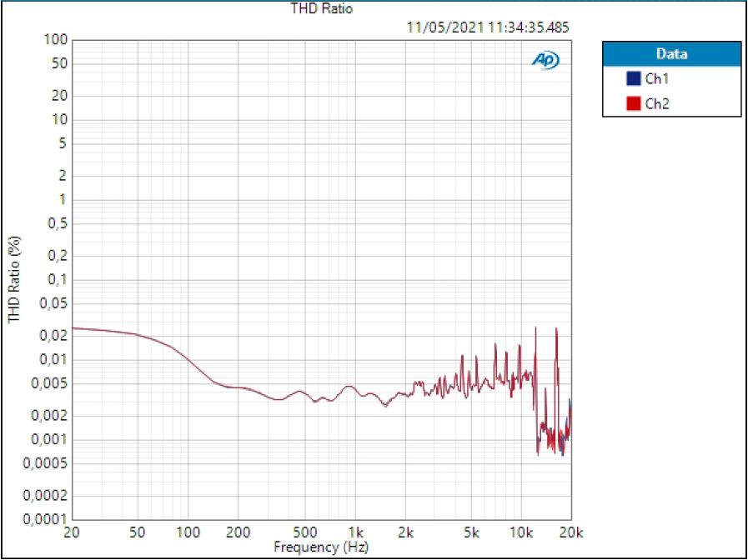Select the Ch1 legend label

click(657, 79)
